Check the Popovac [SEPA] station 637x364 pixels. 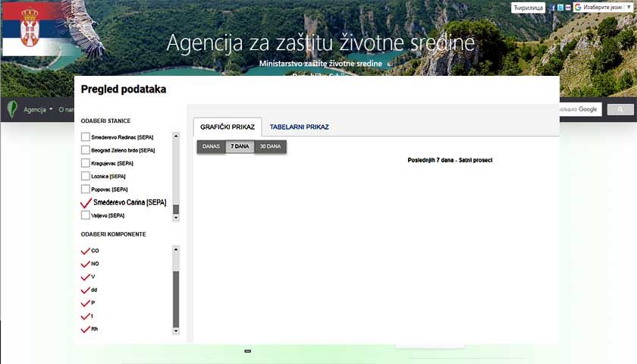85,189
